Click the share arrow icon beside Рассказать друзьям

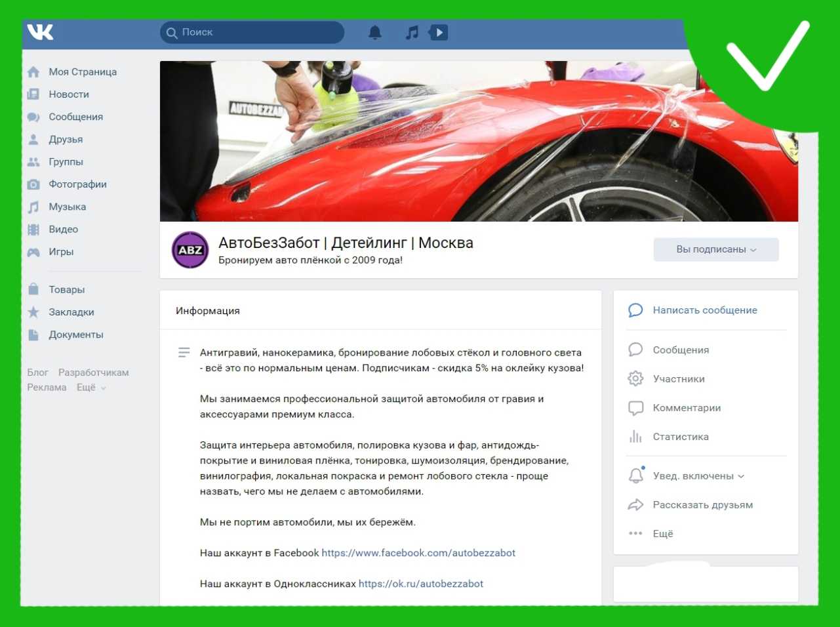point(635,504)
